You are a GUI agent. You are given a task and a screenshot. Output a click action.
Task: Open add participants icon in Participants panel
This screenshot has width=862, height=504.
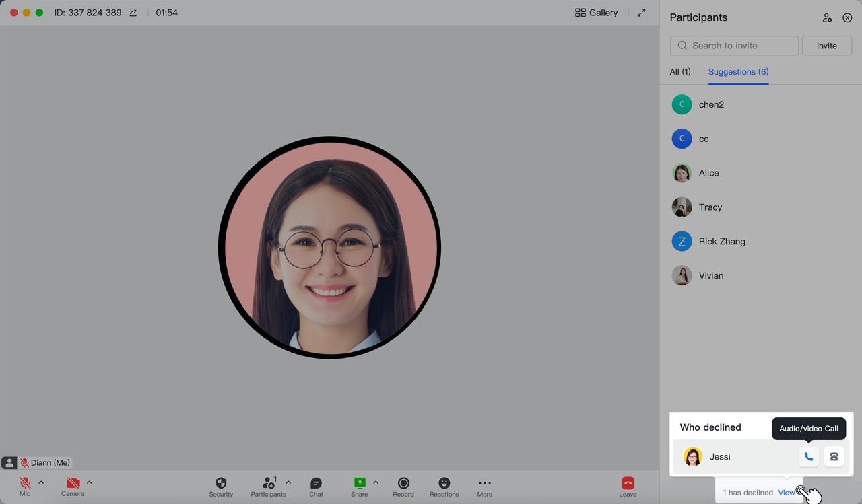click(827, 17)
